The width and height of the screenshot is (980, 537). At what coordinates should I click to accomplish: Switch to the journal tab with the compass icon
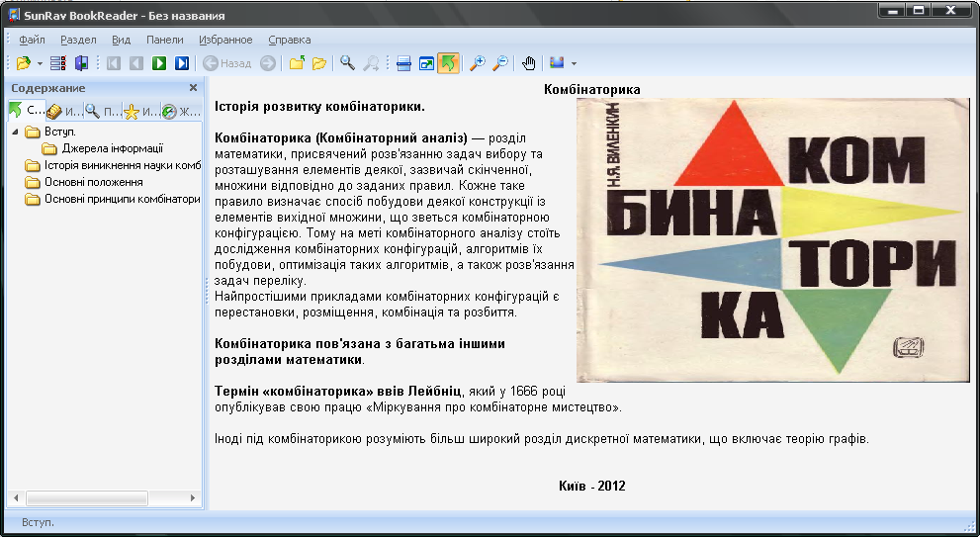[x=181, y=112]
